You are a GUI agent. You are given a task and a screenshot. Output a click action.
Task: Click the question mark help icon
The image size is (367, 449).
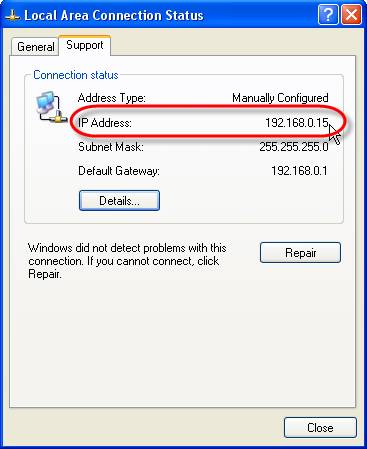[328, 15]
